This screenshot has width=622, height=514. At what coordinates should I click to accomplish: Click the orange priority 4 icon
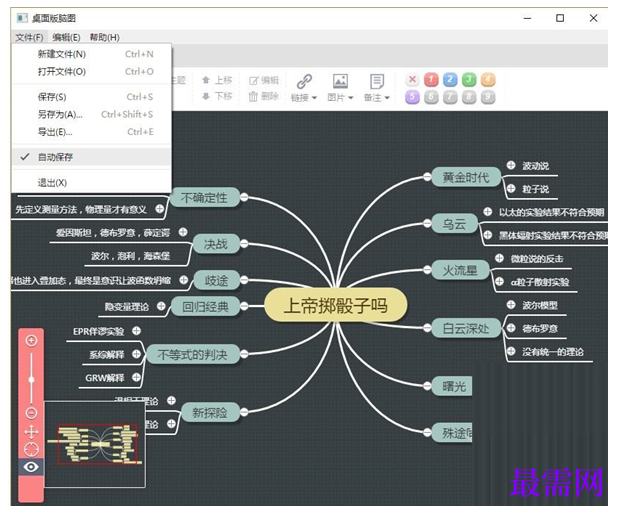click(488, 80)
